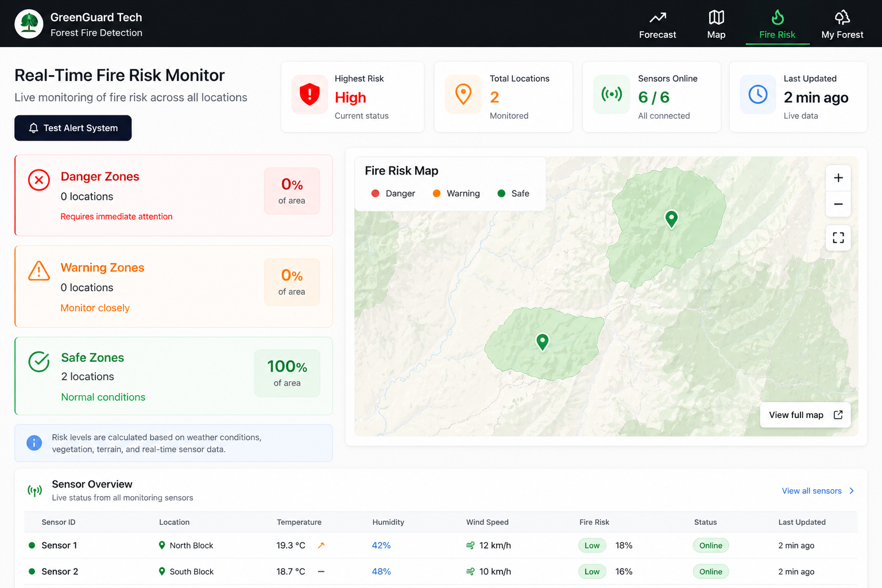Click the 6 / 6 sensors online value
The height and width of the screenshot is (588, 882).
coord(653,98)
